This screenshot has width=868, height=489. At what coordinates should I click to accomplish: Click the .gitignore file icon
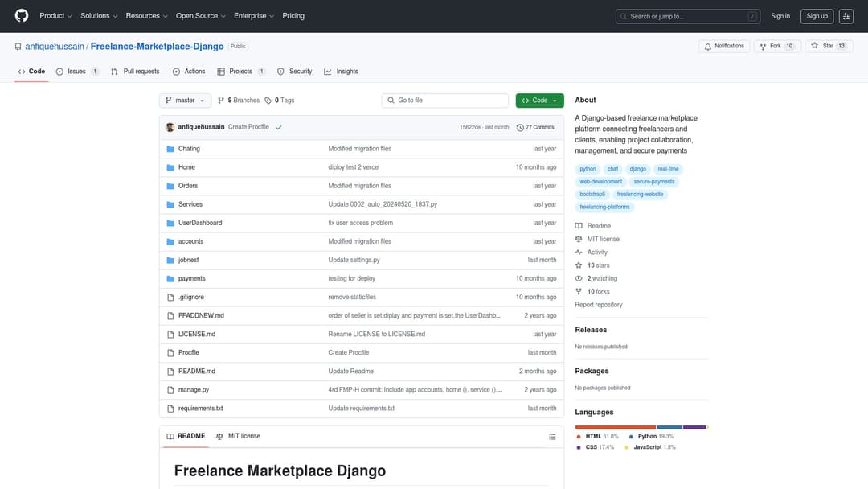pyautogui.click(x=170, y=298)
